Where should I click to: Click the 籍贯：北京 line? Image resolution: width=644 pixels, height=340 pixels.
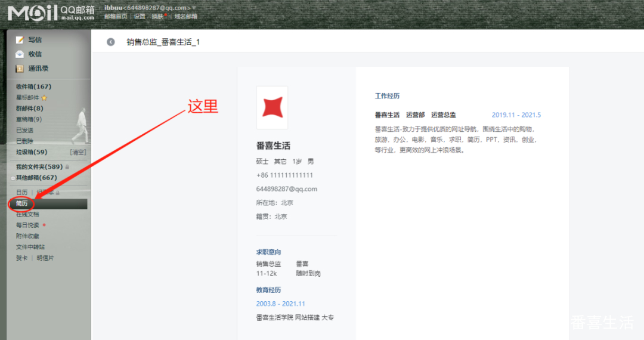pos(271,217)
